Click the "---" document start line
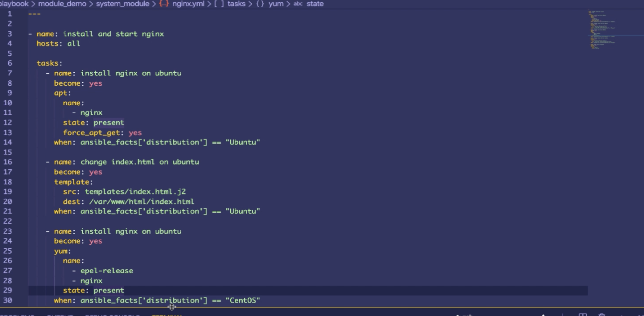The height and width of the screenshot is (316, 644). pyautogui.click(x=34, y=14)
